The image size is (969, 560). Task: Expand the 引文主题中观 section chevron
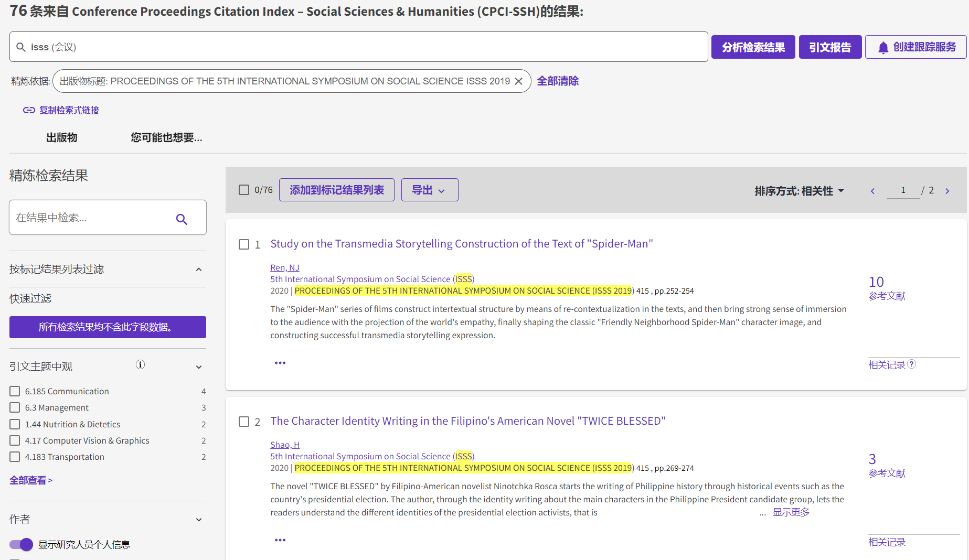(x=199, y=367)
